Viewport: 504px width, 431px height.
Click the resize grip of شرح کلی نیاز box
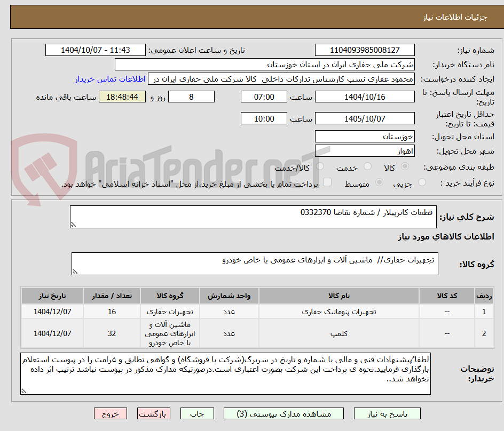(73, 225)
